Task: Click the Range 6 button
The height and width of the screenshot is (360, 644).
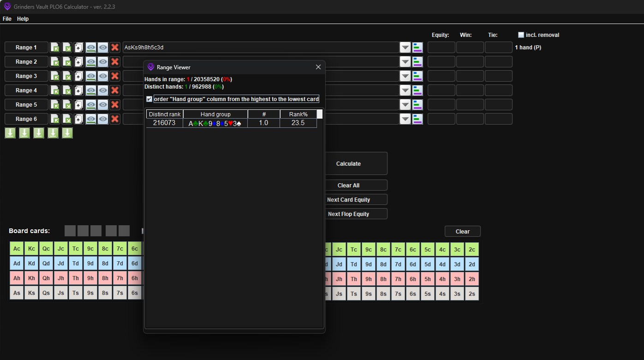Action: coord(27,119)
